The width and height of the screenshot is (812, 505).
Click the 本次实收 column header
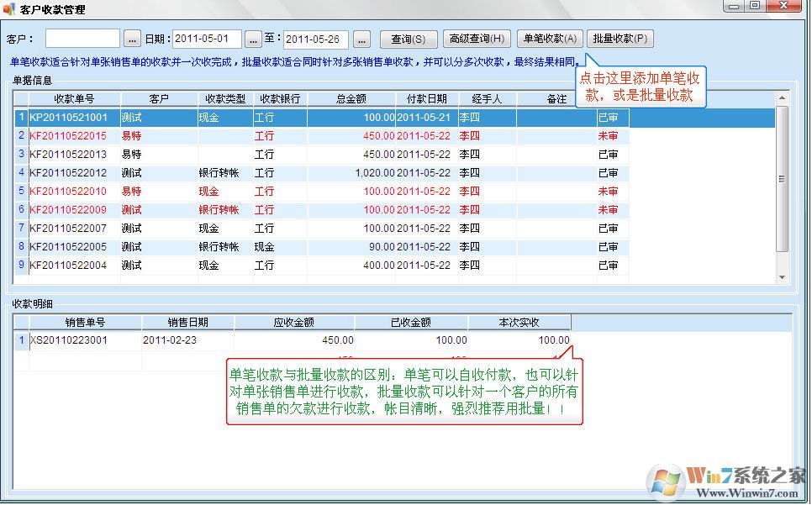pos(519,322)
